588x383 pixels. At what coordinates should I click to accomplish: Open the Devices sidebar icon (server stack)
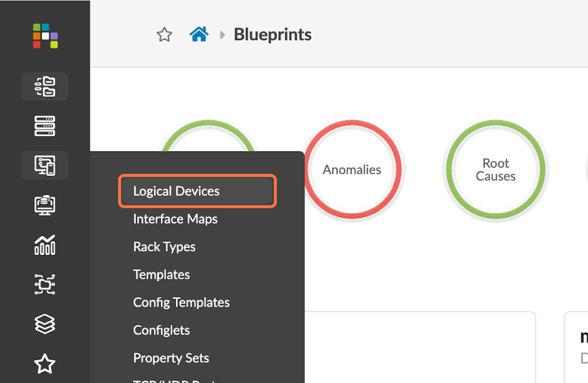coord(45,126)
